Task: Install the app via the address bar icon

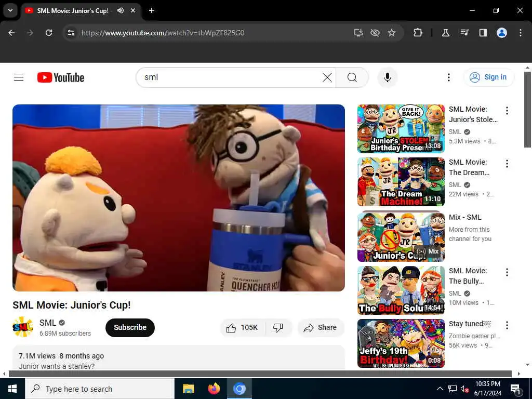Action: click(x=358, y=33)
